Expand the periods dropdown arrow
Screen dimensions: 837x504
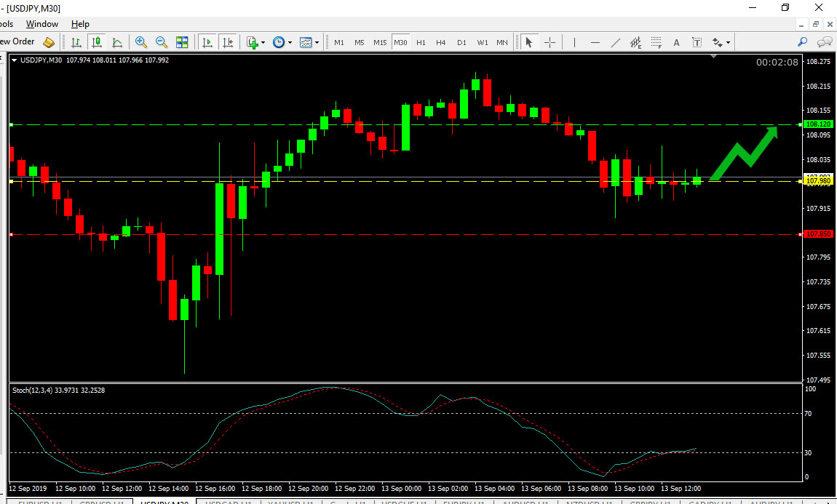coord(290,43)
